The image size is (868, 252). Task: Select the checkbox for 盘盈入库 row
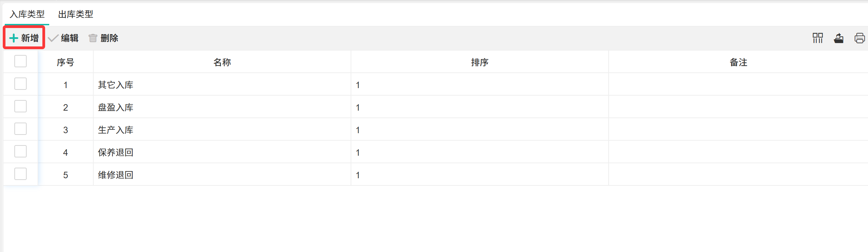tap(21, 106)
